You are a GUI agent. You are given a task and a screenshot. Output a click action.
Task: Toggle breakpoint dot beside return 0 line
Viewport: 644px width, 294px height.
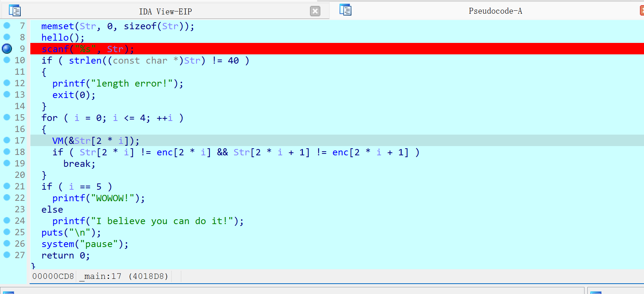[x=7, y=255]
